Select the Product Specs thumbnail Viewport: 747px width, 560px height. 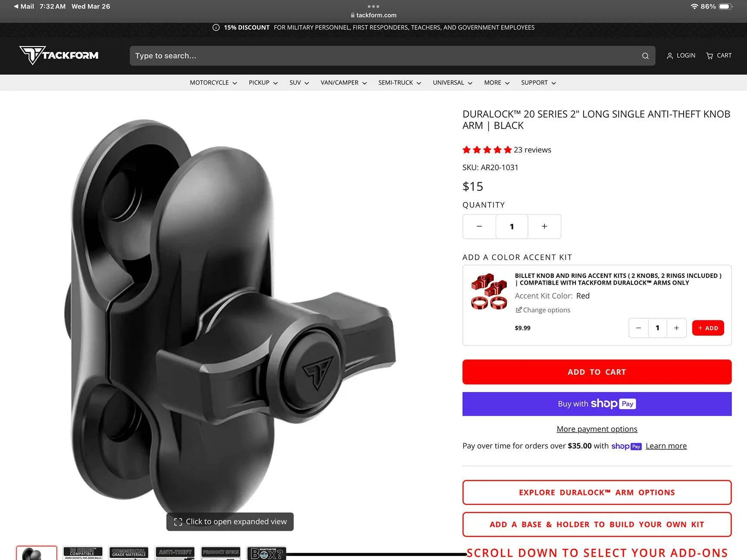tap(221, 553)
